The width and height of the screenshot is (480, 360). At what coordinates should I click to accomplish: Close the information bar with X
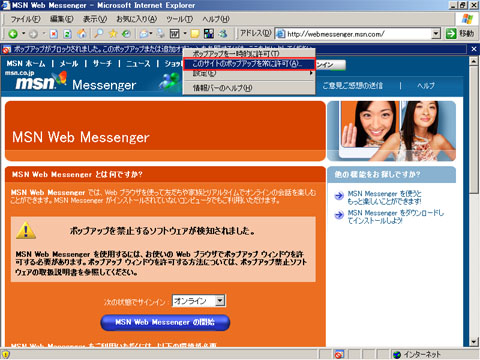point(474,49)
